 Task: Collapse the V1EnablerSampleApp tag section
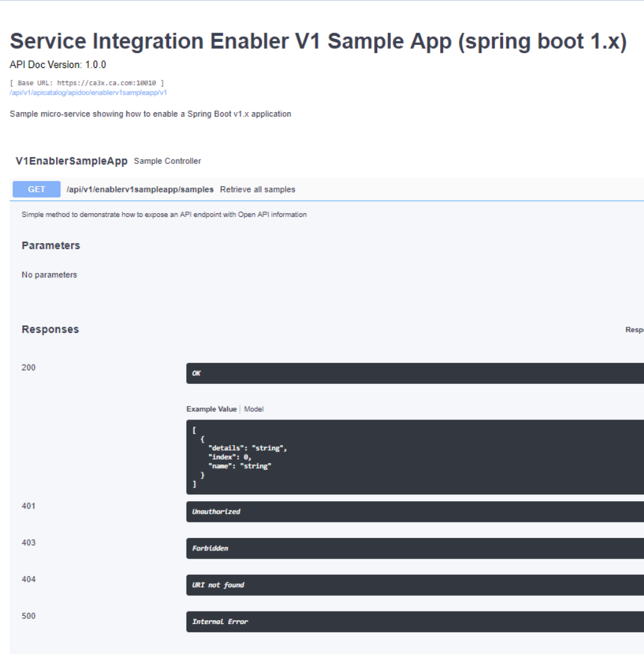coord(72,161)
